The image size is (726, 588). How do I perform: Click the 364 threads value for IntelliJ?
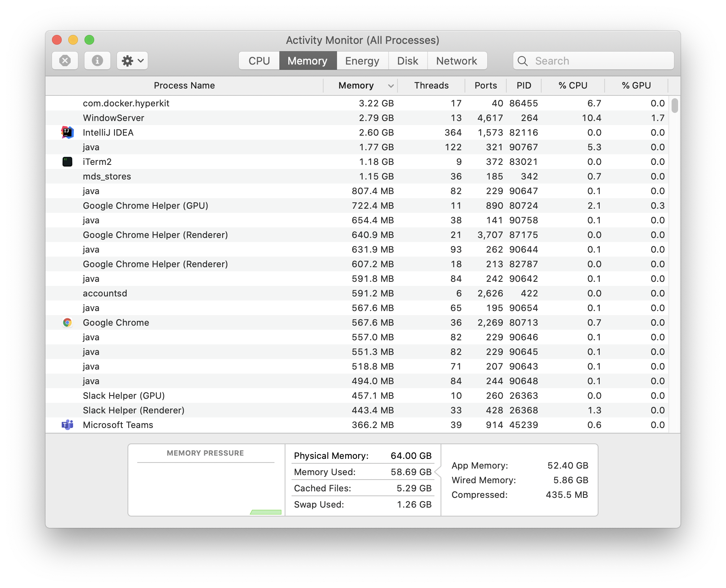tap(453, 132)
